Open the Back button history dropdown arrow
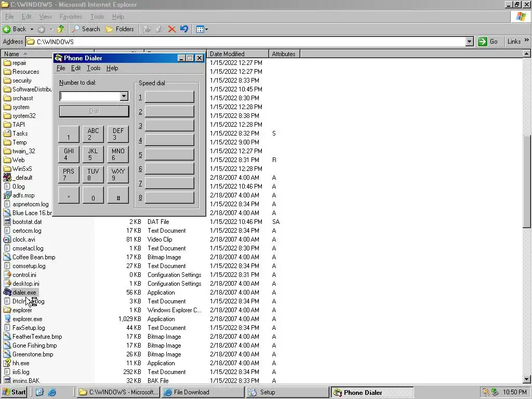Viewport: 532px width, 399px height. coord(32,29)
